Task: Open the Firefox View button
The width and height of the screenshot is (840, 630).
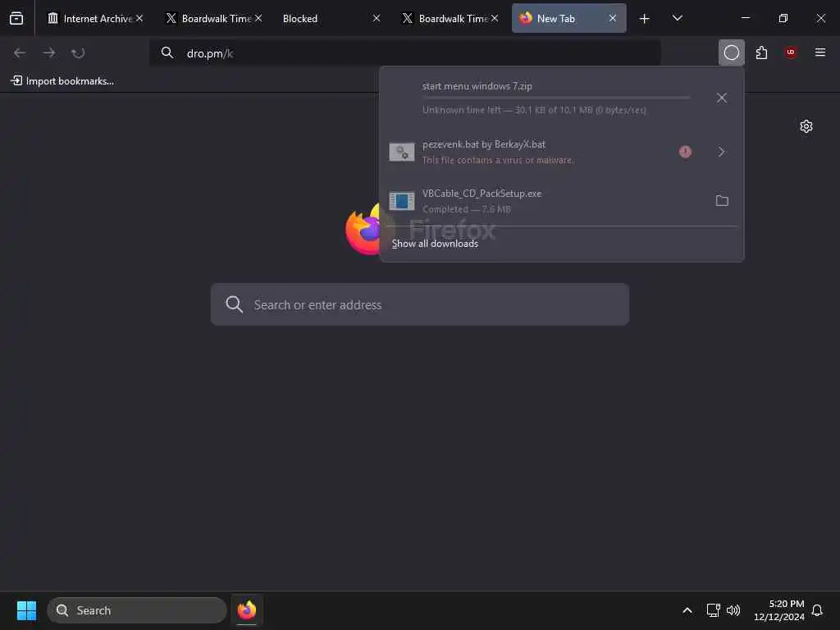Action: [16, 18]
